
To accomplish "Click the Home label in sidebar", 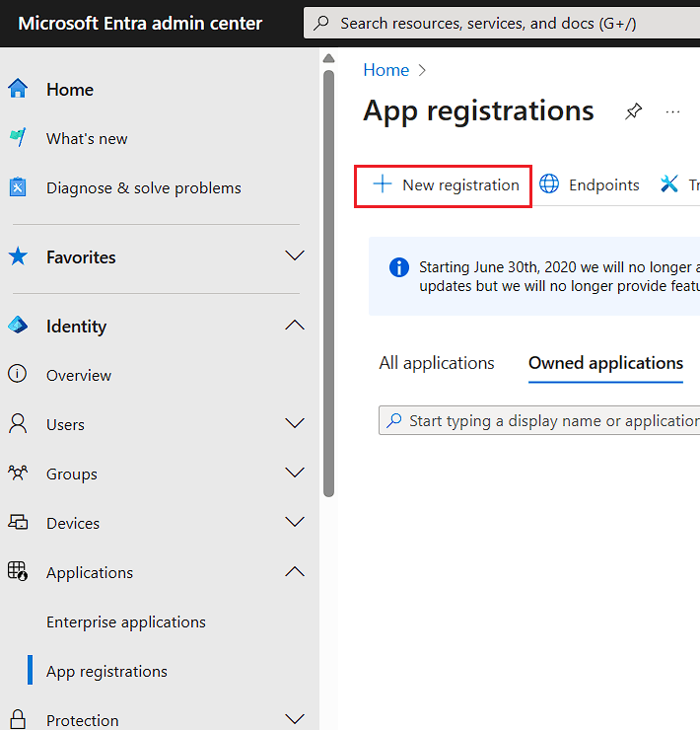I will coord(70,90).
